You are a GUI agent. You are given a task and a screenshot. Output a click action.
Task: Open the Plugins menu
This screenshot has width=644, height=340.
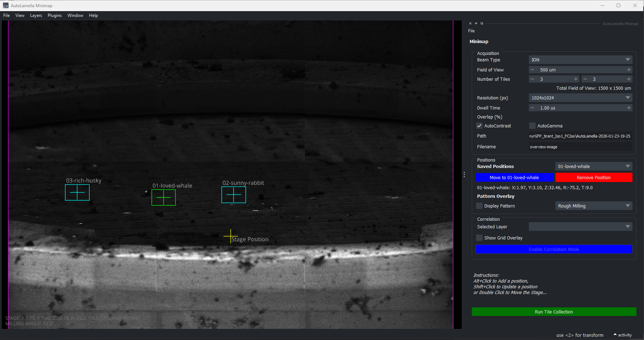point(55,15)
